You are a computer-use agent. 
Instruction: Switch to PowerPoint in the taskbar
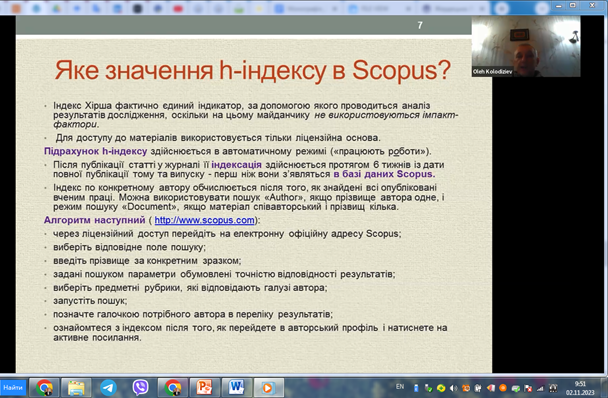pos(204,387)
